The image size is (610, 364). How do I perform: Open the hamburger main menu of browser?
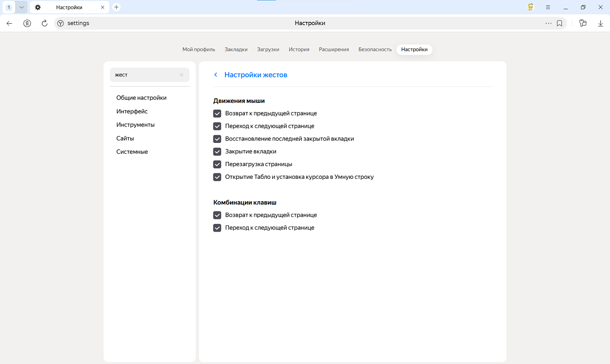pos(548,7)
